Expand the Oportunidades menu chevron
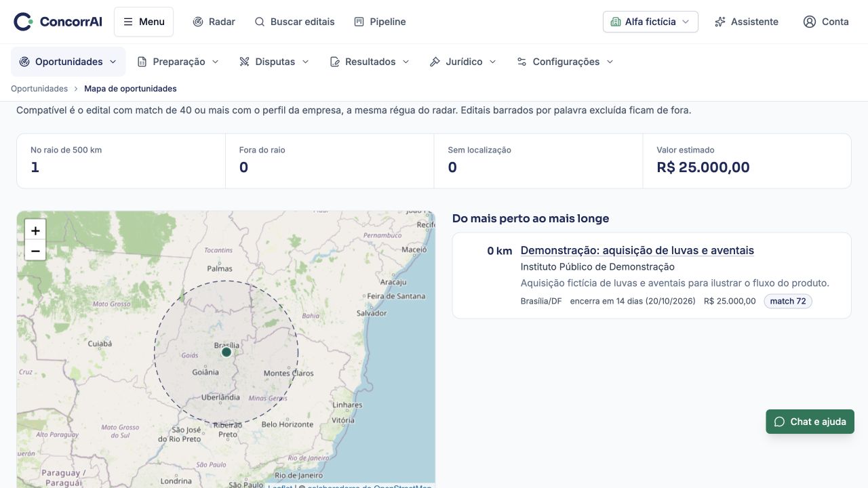Image resolution: width=868 pixels, height=488 pixels. click(113, 62)
